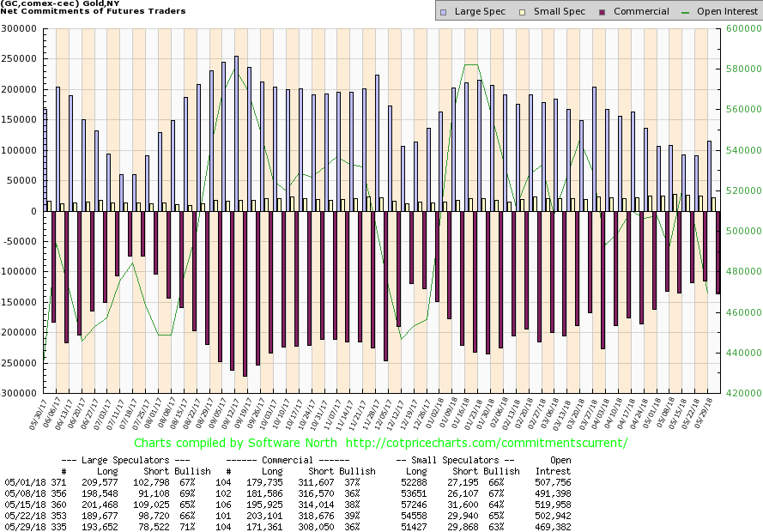Click the Large Spec blue legend swatch
Screen dimensions: 763x532
coord(444,12)
